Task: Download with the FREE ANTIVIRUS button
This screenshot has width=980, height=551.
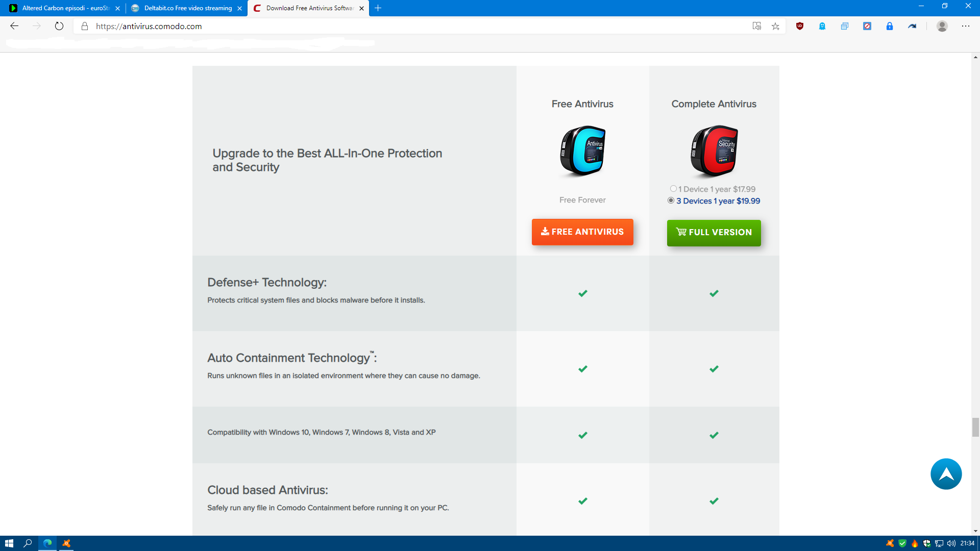Action: point(582,232)
